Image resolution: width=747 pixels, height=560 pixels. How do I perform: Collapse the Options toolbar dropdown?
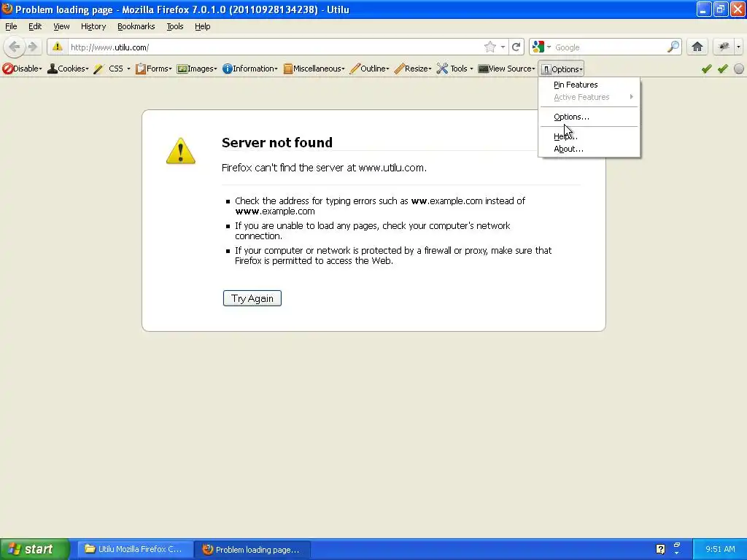click(x=561, y=69)
